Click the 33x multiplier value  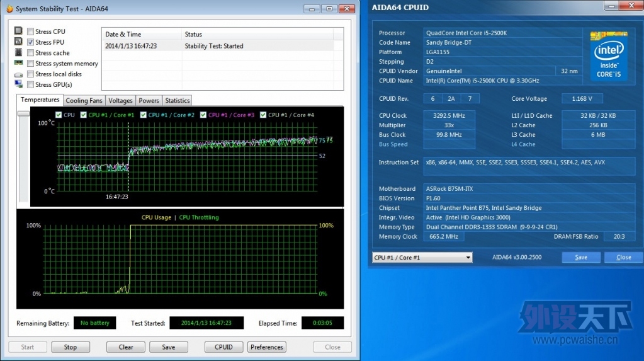pyautogui.click(x=449, y=125)
